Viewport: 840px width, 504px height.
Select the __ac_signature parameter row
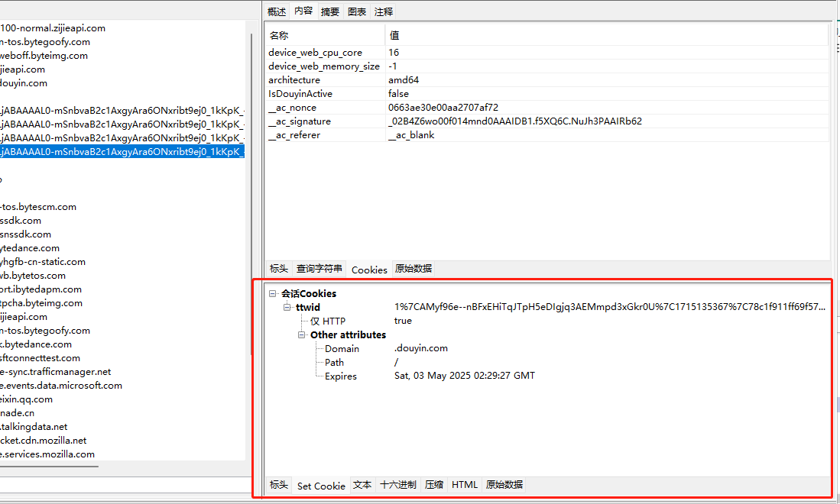pyautogui.click(x=547, y=121)
